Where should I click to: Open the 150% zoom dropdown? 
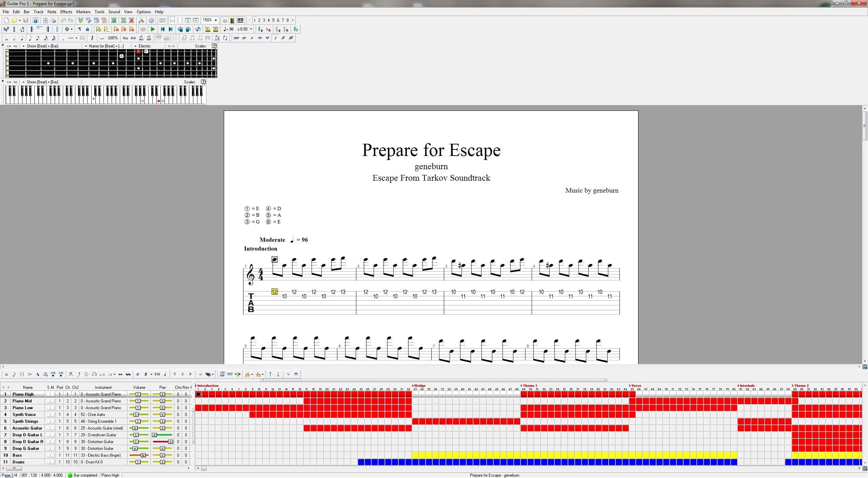(x=216, y=21)
